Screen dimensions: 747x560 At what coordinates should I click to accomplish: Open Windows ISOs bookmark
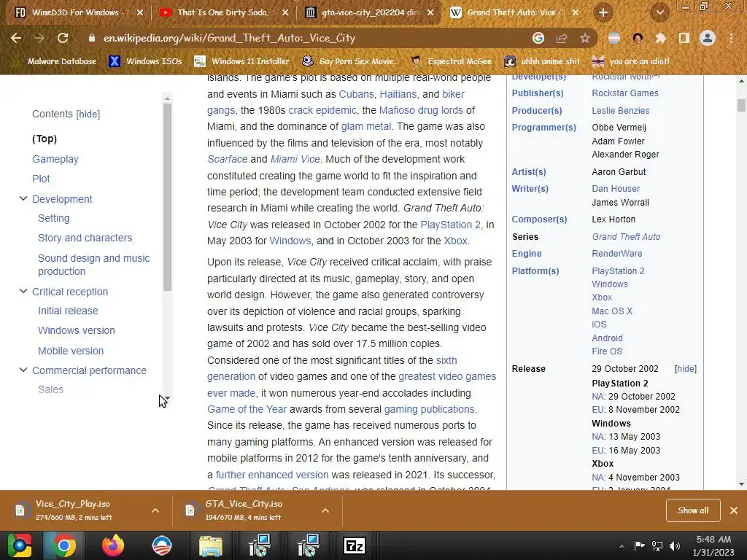(x=145, y=61)
